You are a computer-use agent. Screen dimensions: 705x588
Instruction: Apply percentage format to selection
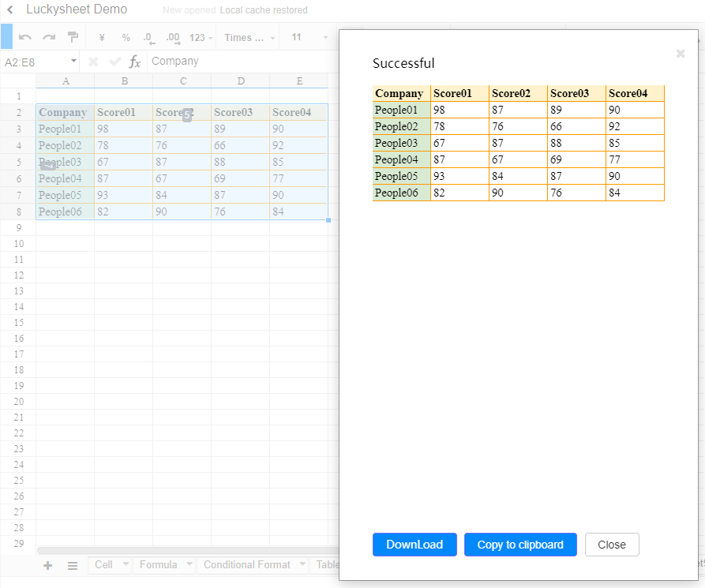click(126, 36)
